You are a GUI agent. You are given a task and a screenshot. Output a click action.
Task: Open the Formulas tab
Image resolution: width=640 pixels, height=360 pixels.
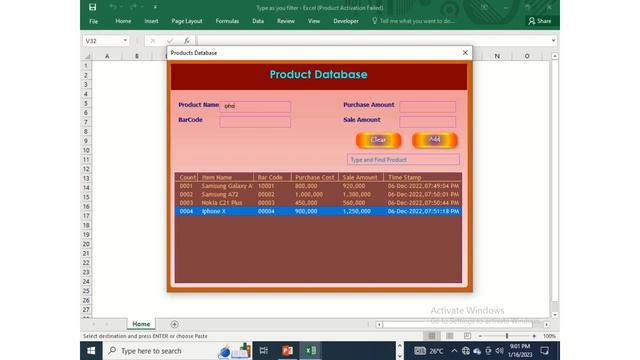(227, 21)
